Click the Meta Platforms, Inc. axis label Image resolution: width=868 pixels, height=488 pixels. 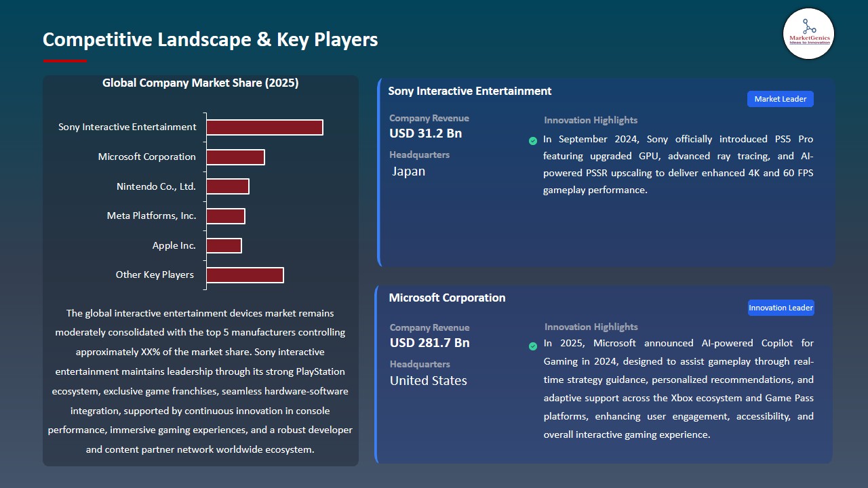pos(152,216)
